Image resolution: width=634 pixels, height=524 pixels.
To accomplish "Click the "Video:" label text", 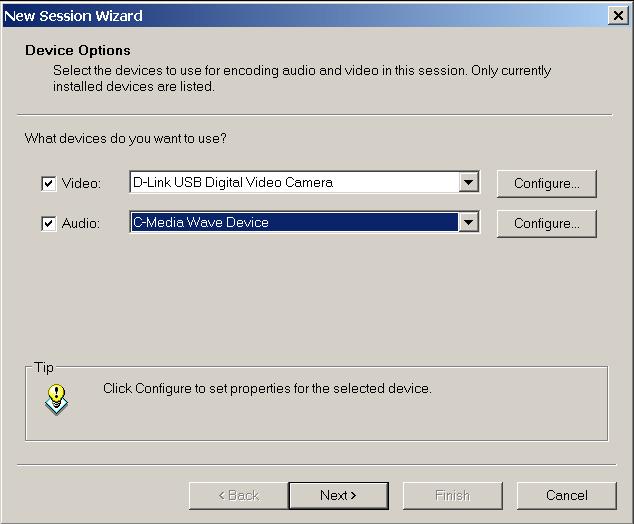I will pos(81,184).
